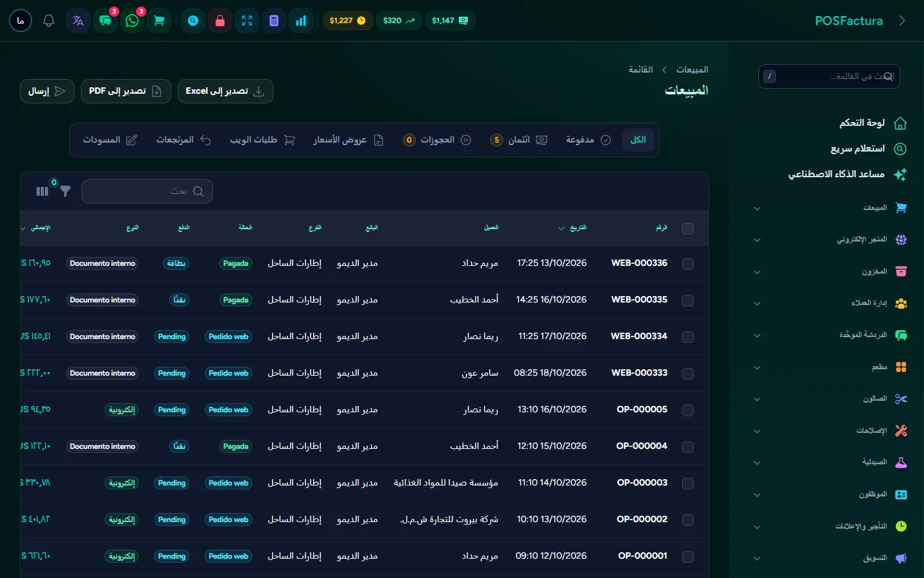Image resolution: width=924 pixels, height=578 pixels.
Task: Switch to the عروض الأسعار tab
Action: pyautogui.click(x=348, y=140)
